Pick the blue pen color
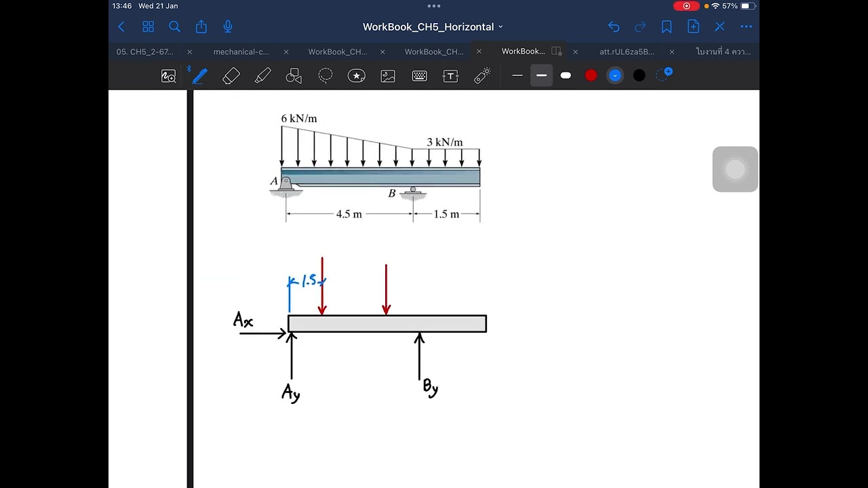This screenshot has width=868, height=488. tap(615, 75)
